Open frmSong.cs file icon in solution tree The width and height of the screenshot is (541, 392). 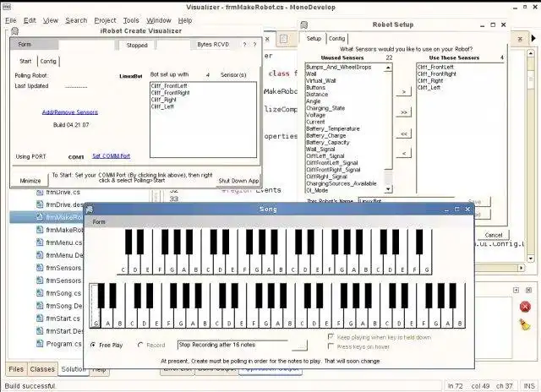coord(40,293)
